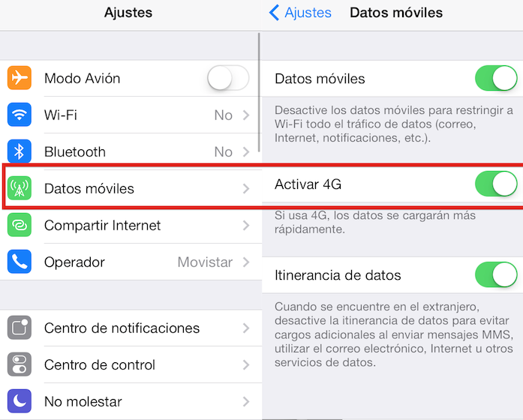The image size is (523, 420).
Task: Tap the Centro de notificaciones label
Action: click(122, 328)
